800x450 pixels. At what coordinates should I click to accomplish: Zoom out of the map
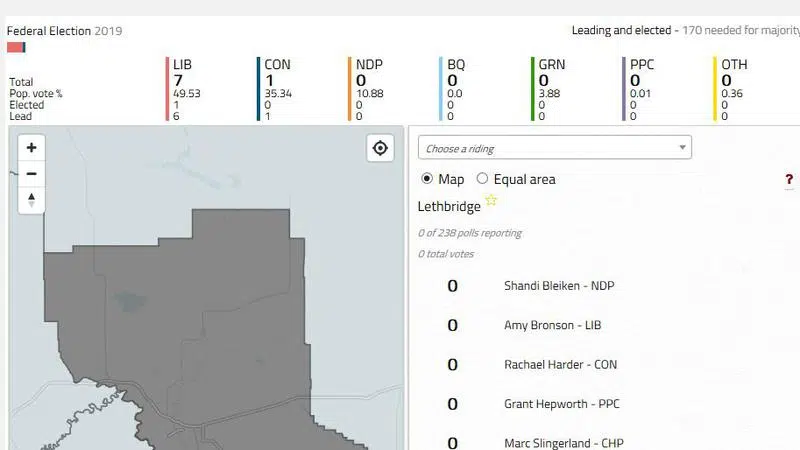(x=32, y=174)
